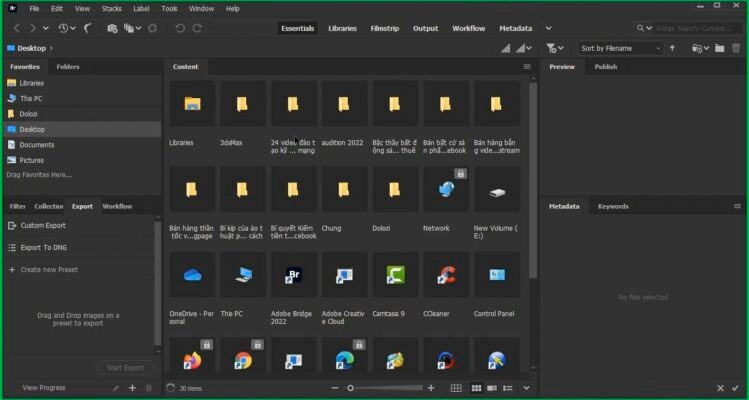Switch to the Filmstrip workspace
749x400 pixels.
click(x=385, y=28)
